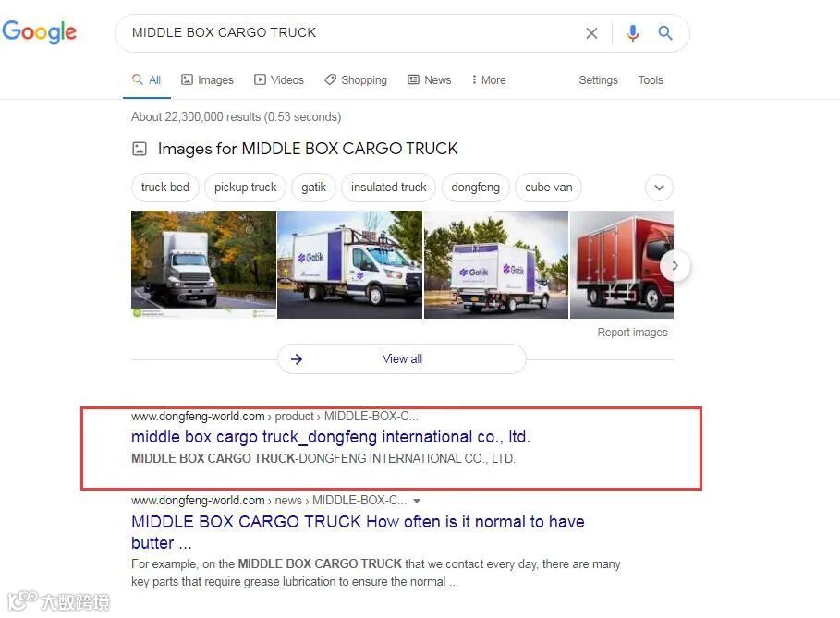The width and height of the screenshot is (840, 618).
Task: Click Report images link
Action: (x=633, y=332)
